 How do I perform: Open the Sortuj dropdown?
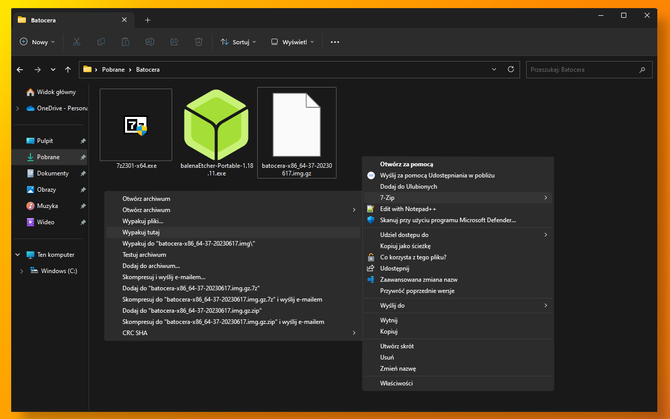[x=238, y=42]
